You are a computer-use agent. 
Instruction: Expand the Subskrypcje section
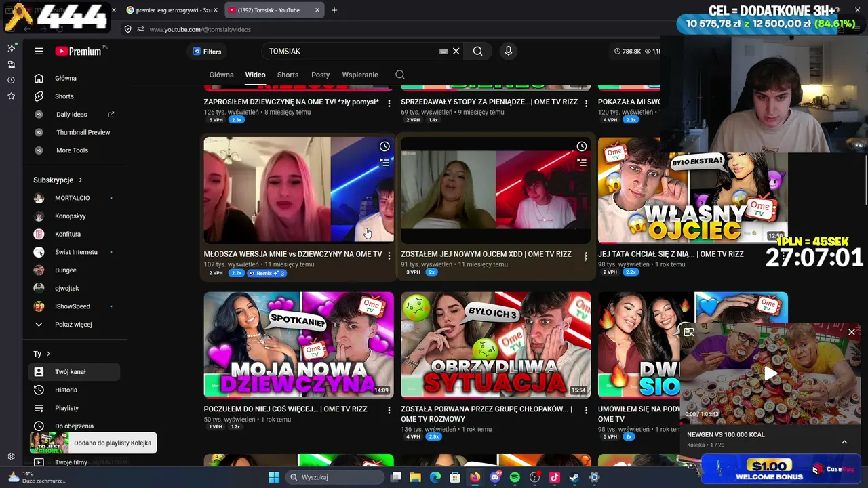tap(58, 180)
